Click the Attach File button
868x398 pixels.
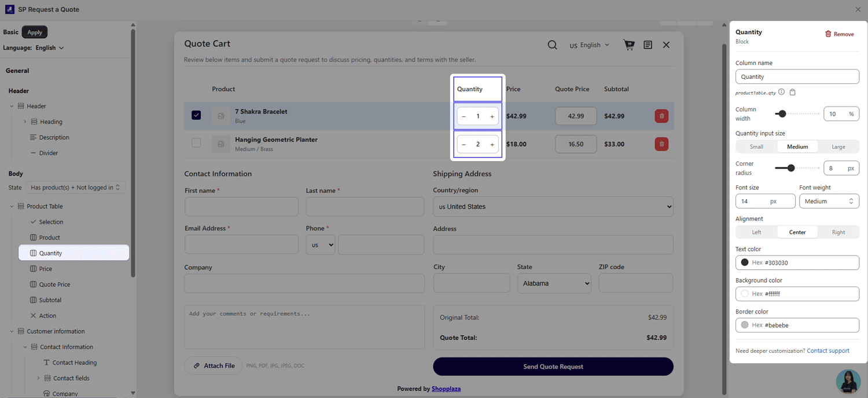[214, 366]
